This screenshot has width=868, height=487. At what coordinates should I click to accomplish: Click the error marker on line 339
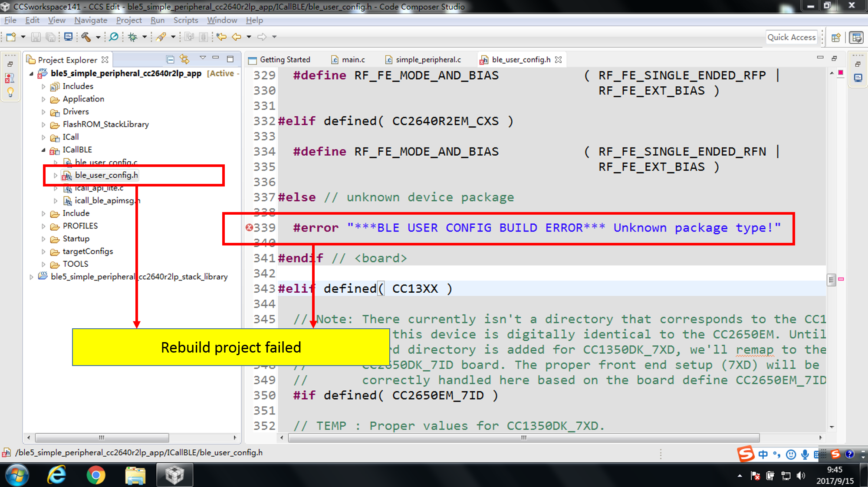point(249,228)
